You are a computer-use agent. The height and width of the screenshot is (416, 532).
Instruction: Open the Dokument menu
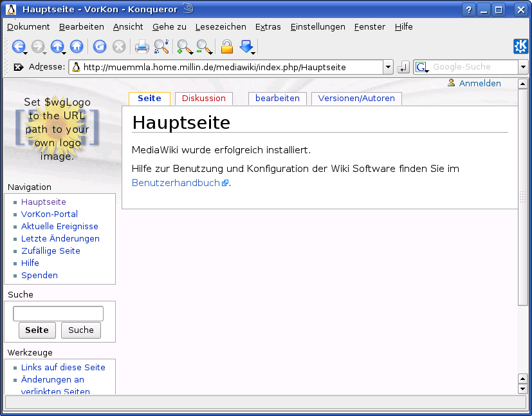(x=28, y=27)
